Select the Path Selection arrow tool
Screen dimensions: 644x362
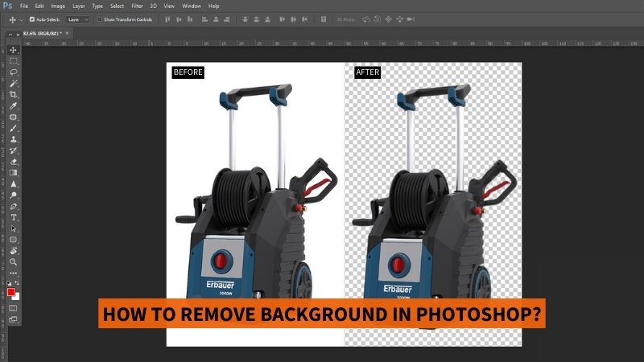tap(13, 228)
